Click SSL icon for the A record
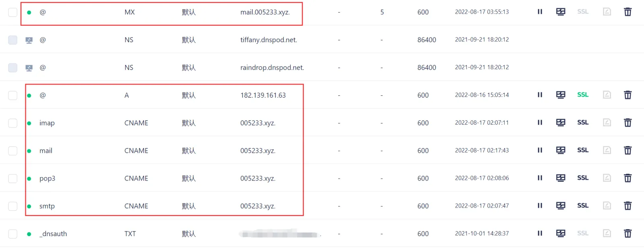The image size is (644, 249). (583, 95)
